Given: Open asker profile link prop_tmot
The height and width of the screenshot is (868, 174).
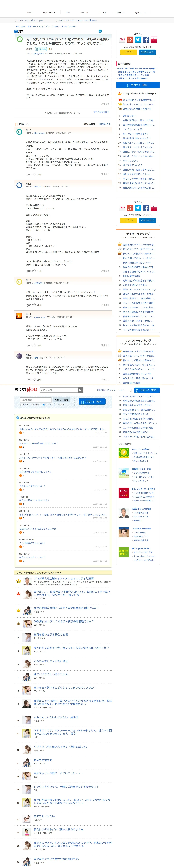Looking at the screenshot, I should click(x=39, y=53).
